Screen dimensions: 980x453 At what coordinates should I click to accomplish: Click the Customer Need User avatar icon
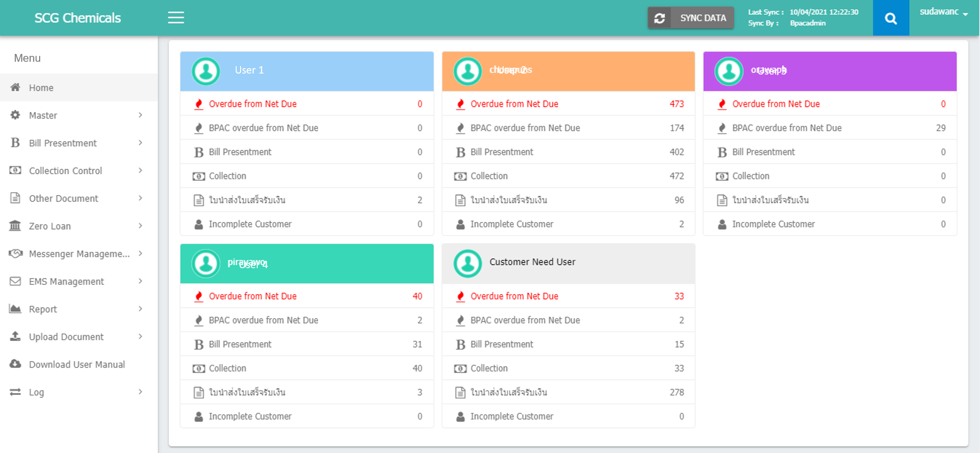point(467,263)
